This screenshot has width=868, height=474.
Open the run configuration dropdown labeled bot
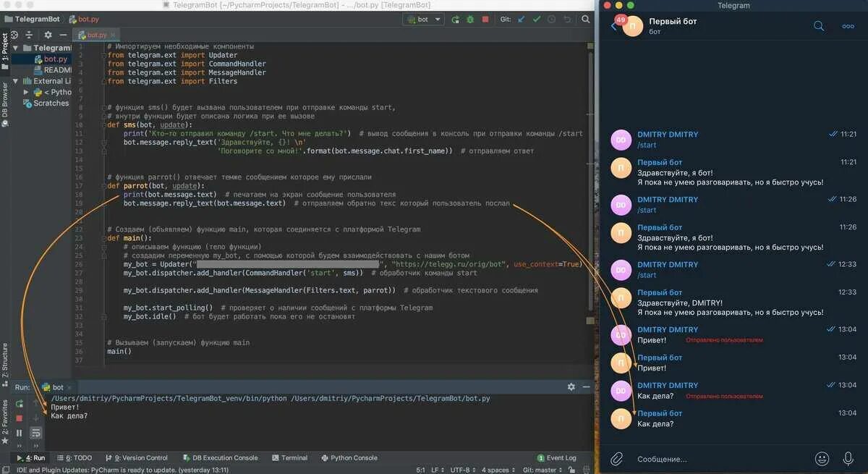(422, 19)
